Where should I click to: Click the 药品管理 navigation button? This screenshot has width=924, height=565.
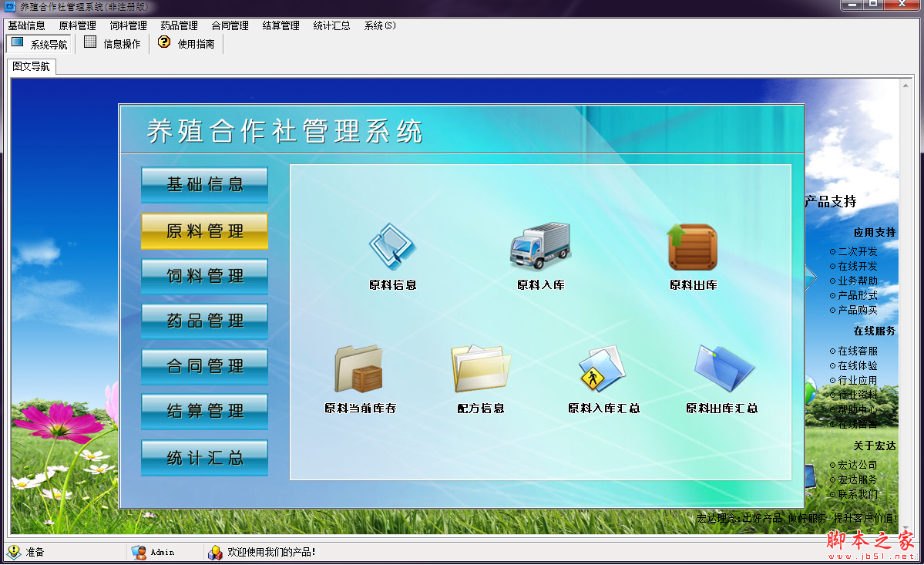[204, 321]
